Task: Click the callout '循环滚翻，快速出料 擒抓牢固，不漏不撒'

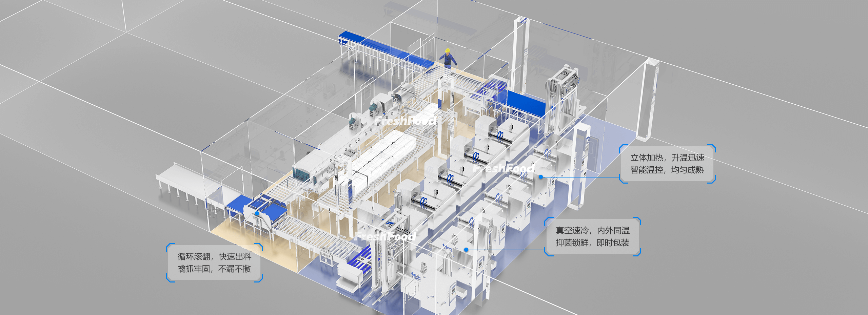Action: click(x=214, y=262)
